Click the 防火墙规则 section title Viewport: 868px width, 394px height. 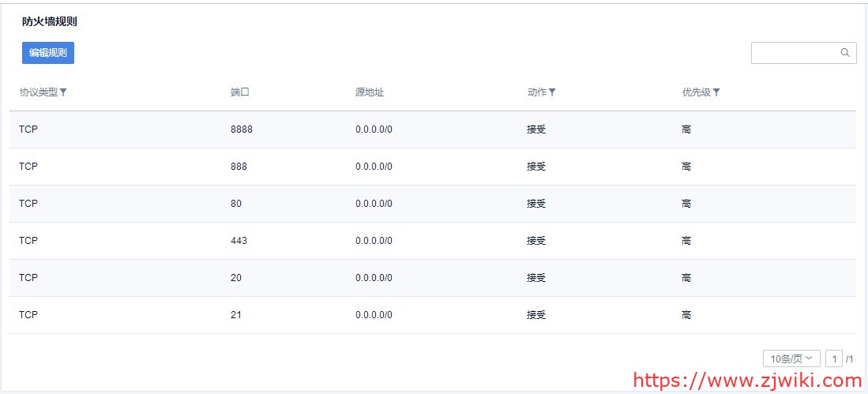click(50, 22)
